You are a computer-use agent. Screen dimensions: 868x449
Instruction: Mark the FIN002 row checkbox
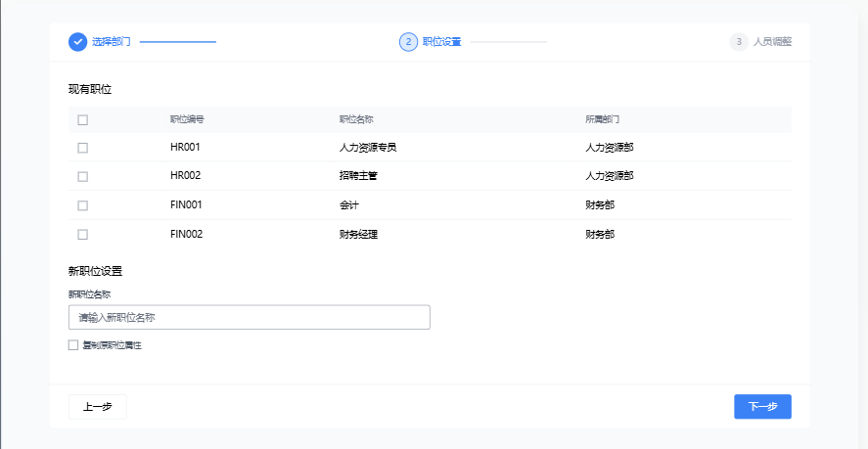point(82,235)
